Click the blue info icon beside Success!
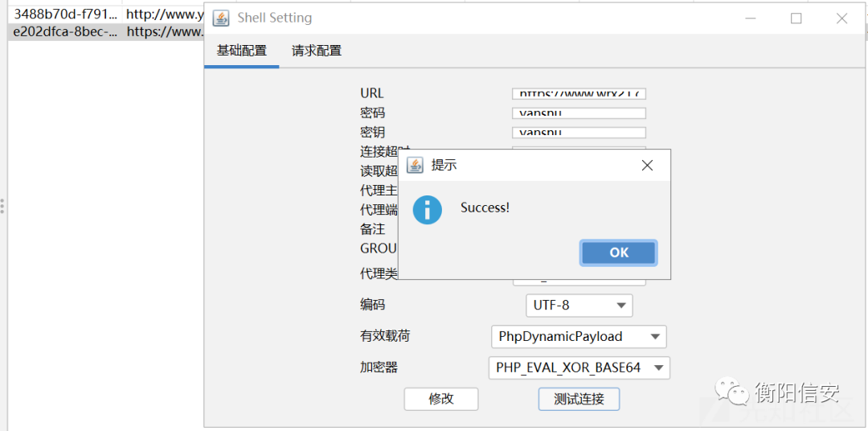 [x=428, y=210]
